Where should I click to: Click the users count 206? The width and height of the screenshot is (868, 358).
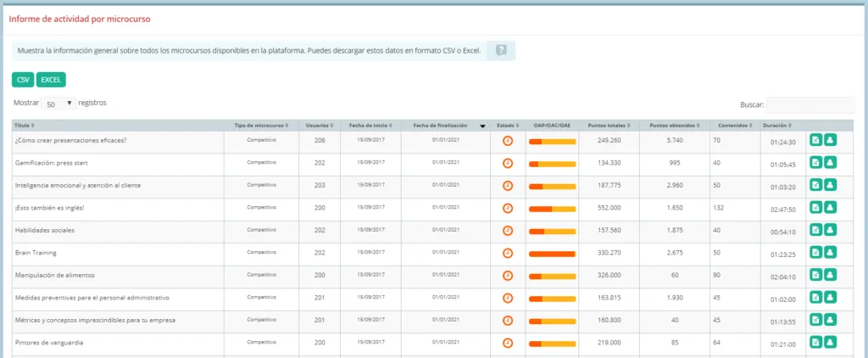pos(320,140)
